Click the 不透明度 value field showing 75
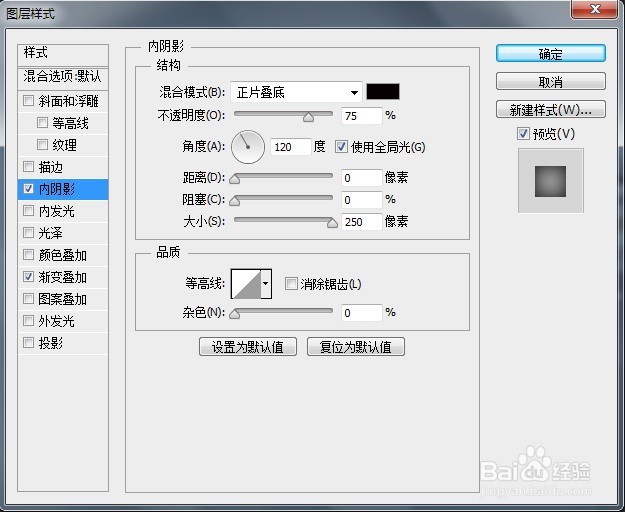Image resolution: width=625 pixels, height=512 pixels. point(362,116)
